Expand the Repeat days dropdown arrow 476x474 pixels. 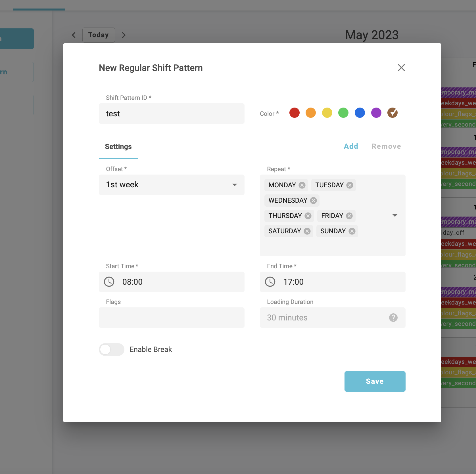(395, 216)
